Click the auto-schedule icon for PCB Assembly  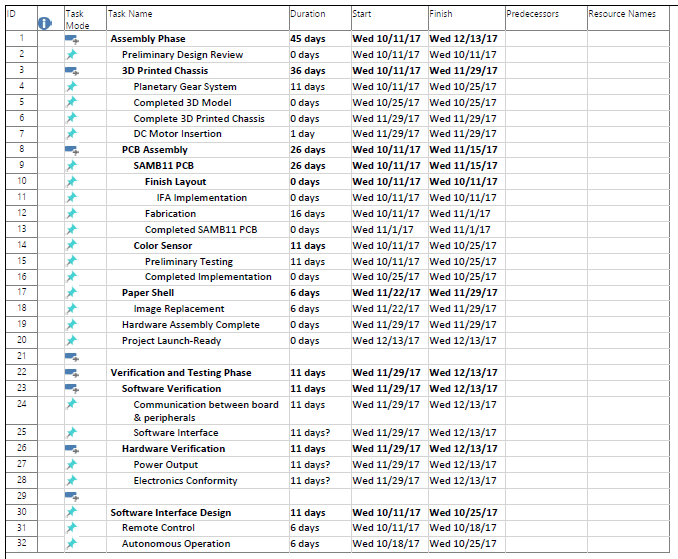pyautogui.click(x=72, y=150)
